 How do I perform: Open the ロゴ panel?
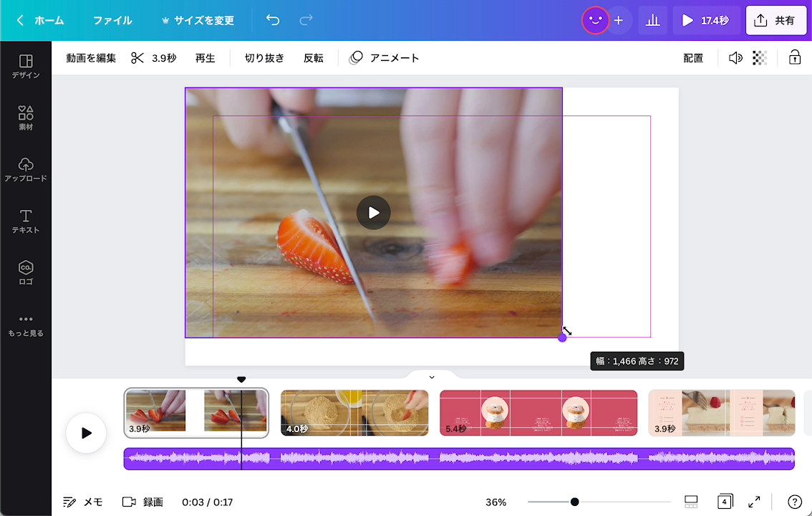[x=25, y=272]
